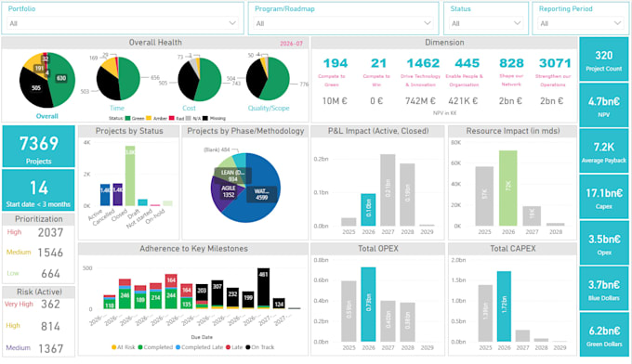Image resolution: width=632 pixels, height=364 pixels.
Task: Click the WAT... 4599 pie slice
Action: pyautogui.click(x=261, y=194)
